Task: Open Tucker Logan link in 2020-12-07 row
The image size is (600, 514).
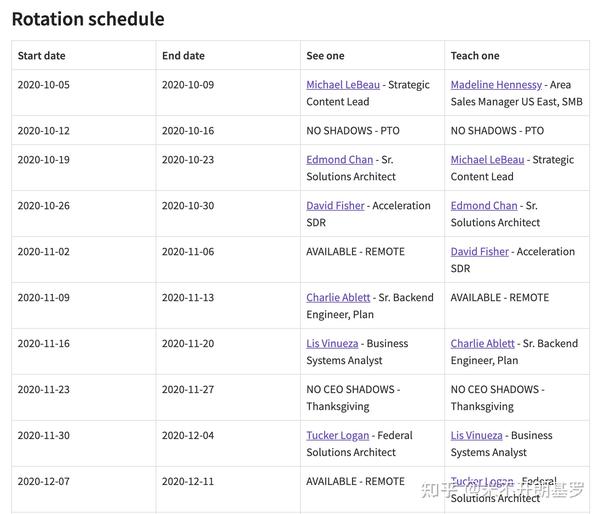Action: pos(482,482)
